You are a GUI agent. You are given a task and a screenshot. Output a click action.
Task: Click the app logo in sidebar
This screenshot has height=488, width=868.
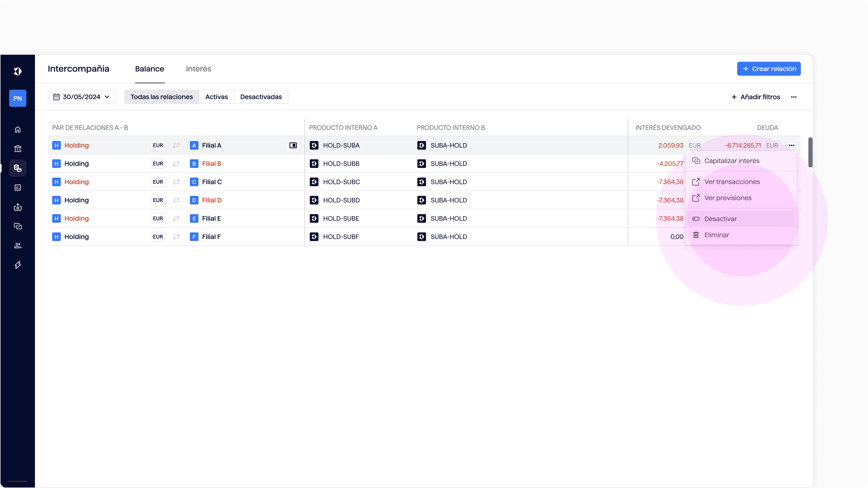click(x=18, y=71)
